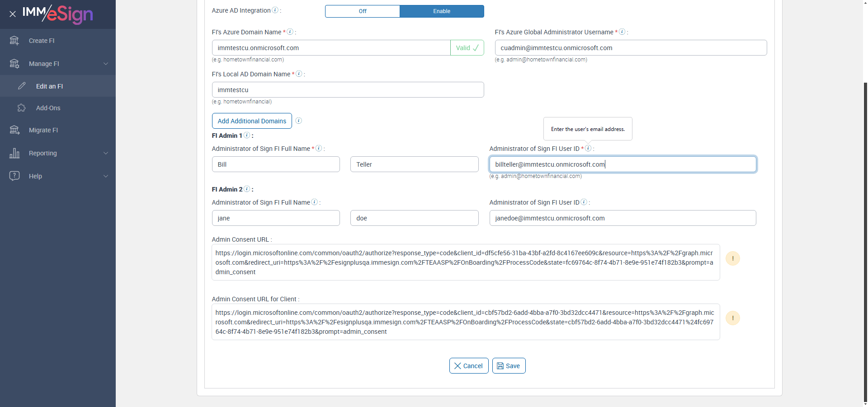
Task: Click info icon for FI's Local AD Domain Name
Action: pos(299,74)
